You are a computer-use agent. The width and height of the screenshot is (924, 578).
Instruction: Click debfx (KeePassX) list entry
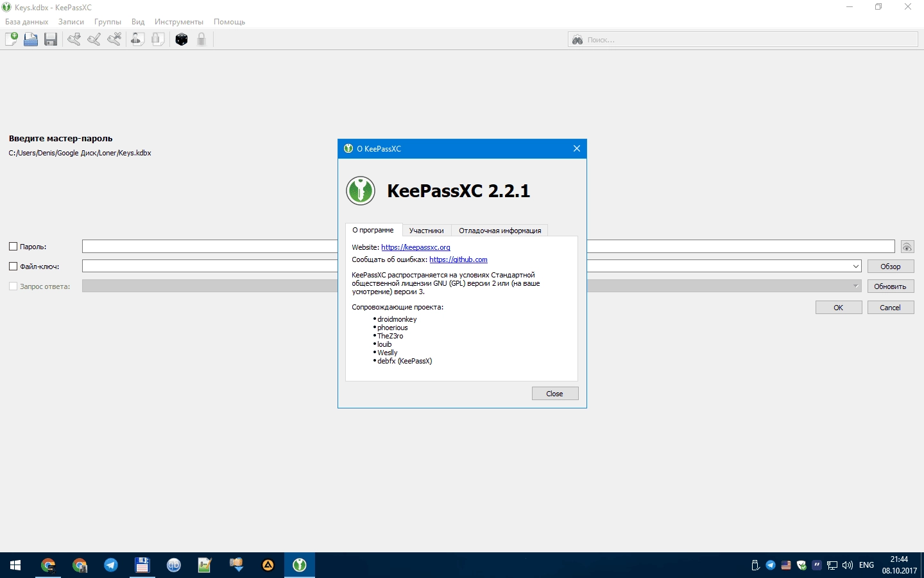(x=405, y=361)
